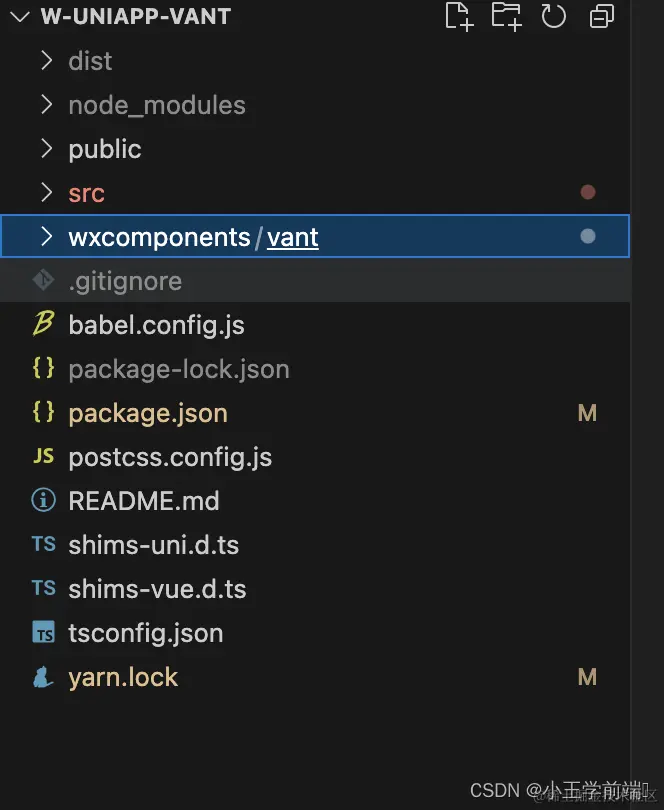Open the package.json file
Image resolution: width=664 pixels, height=810 pixels.
(148, 413)
